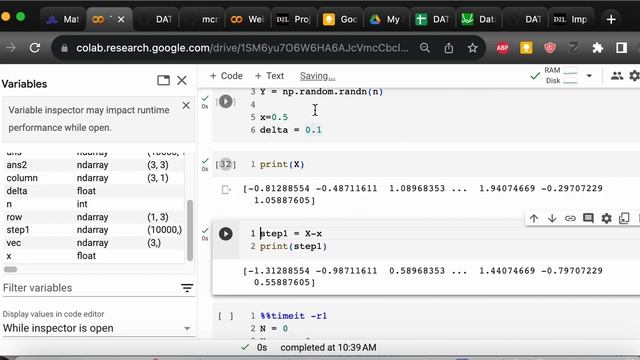Switch to the Mat tab
Image resolution: width=640 pixels, height=360 pixels.
pyautogui.click(x=62, y=19)
